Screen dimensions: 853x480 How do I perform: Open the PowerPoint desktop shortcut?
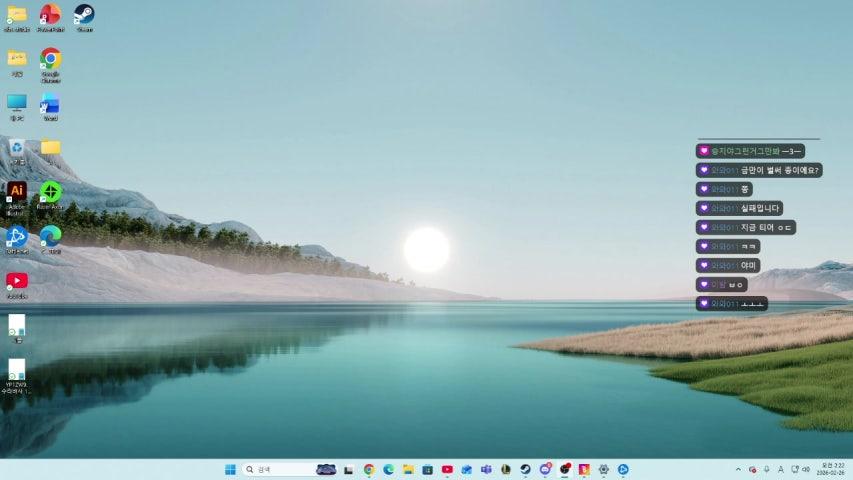(50, 14)
